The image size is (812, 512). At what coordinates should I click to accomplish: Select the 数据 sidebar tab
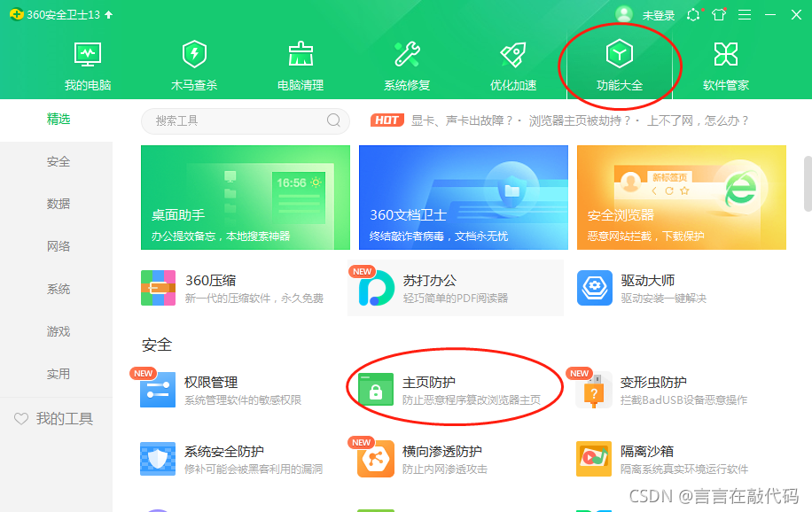(x=58, y=204)
